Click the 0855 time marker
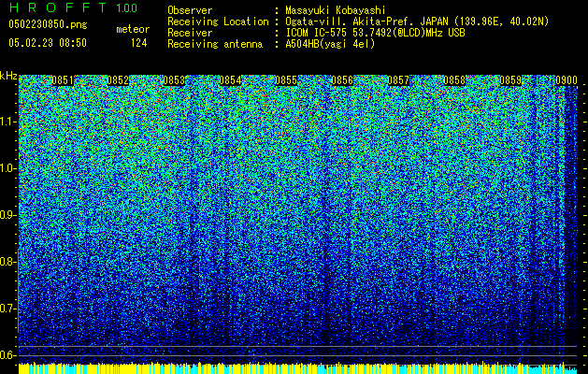 (286, 80)
